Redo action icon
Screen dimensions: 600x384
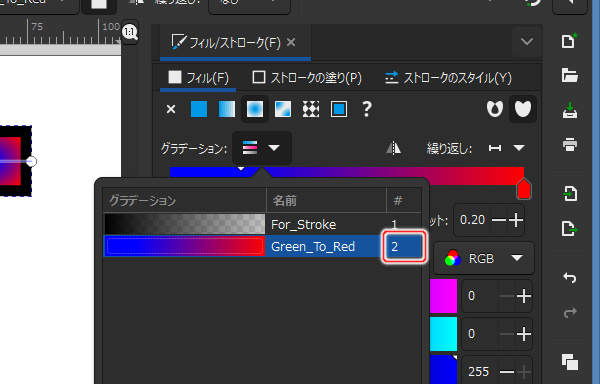click(570, 312)
